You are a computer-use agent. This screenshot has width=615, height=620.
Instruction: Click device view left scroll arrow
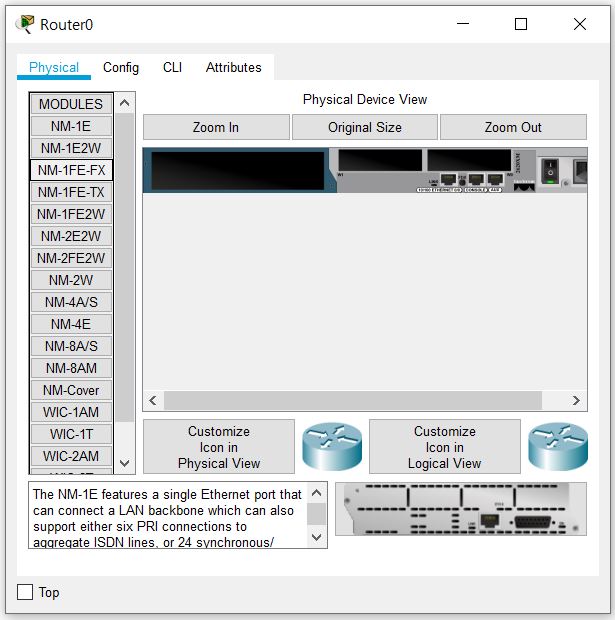pyautogui.click(x=153, y=401)
